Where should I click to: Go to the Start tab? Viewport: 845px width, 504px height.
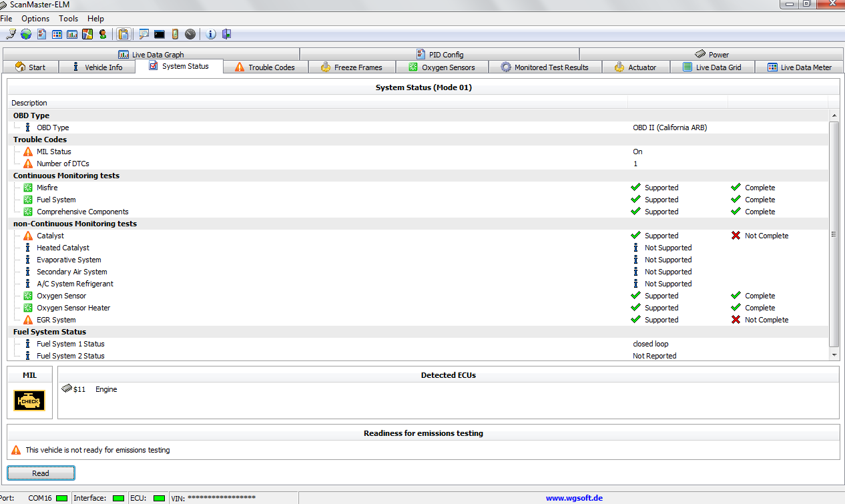point(31,67)
